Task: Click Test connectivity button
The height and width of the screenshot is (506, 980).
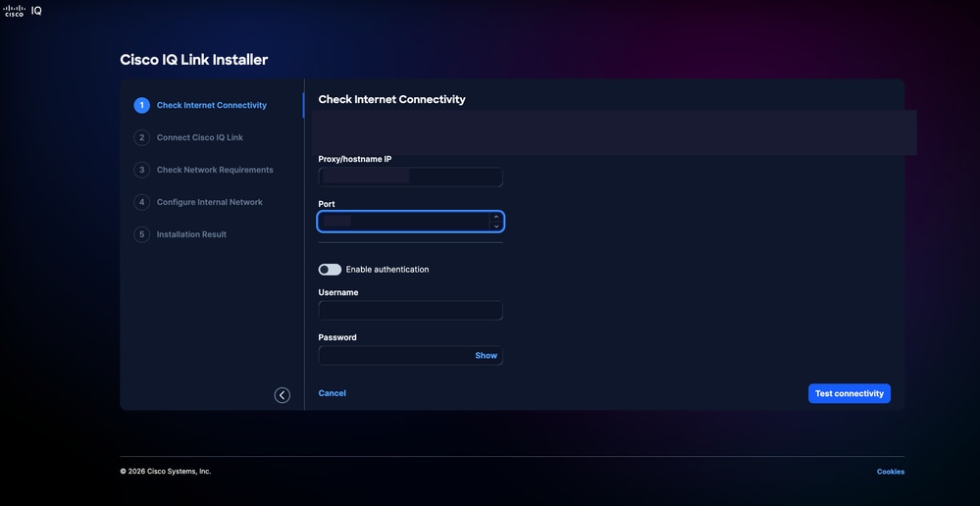Action: pos(850,393)
